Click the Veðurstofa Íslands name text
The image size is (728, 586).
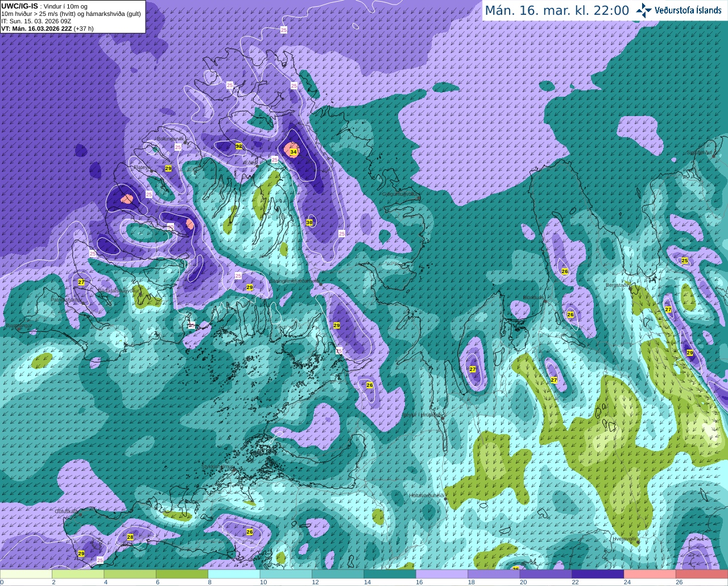[x=688, y=10]
